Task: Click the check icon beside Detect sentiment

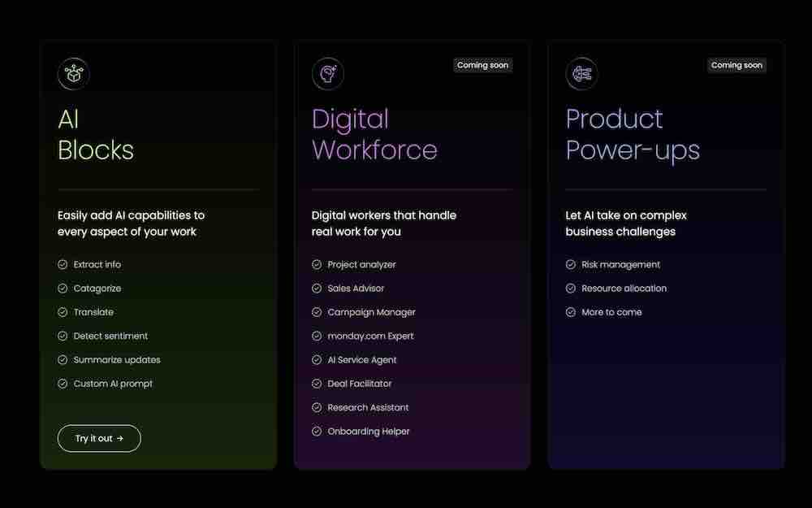Action: (63, 336)
